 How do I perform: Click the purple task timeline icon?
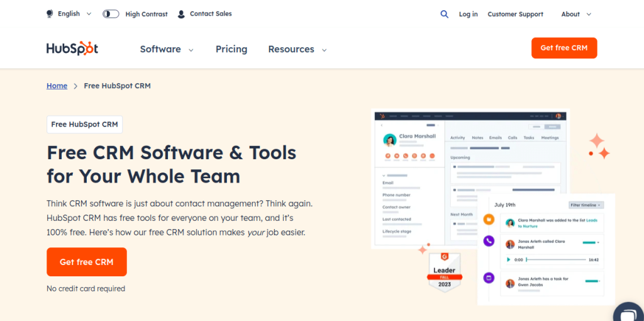489,278
